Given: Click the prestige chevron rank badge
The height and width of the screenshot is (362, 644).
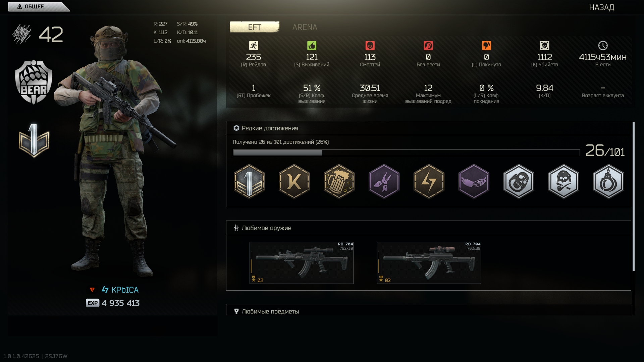Looking at the screenshot, I should pos(34,141).
